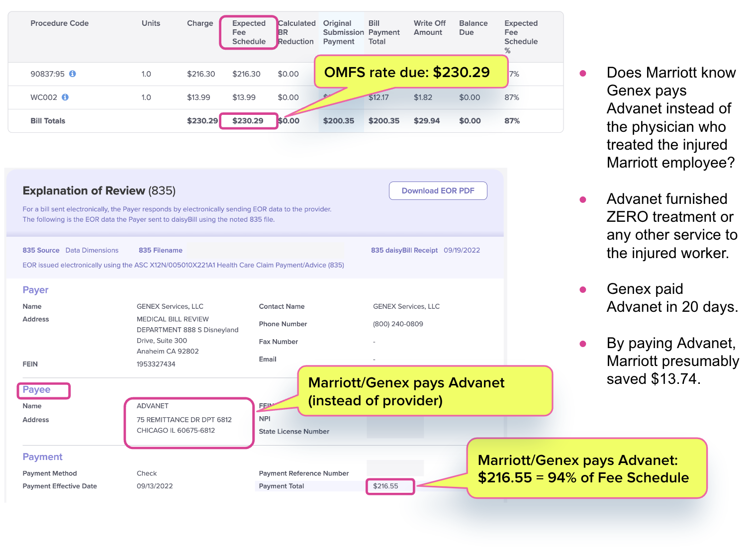Image resolution: width=756 pixels, height=547 pixels.
Task: Click $1.82 write off amount
Action: 423,97
